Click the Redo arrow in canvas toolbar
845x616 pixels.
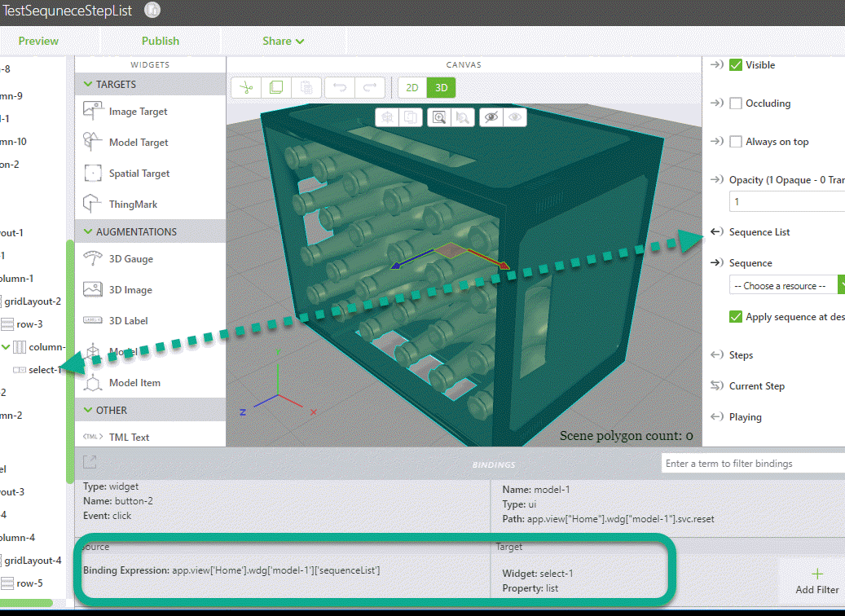(368, 87)
